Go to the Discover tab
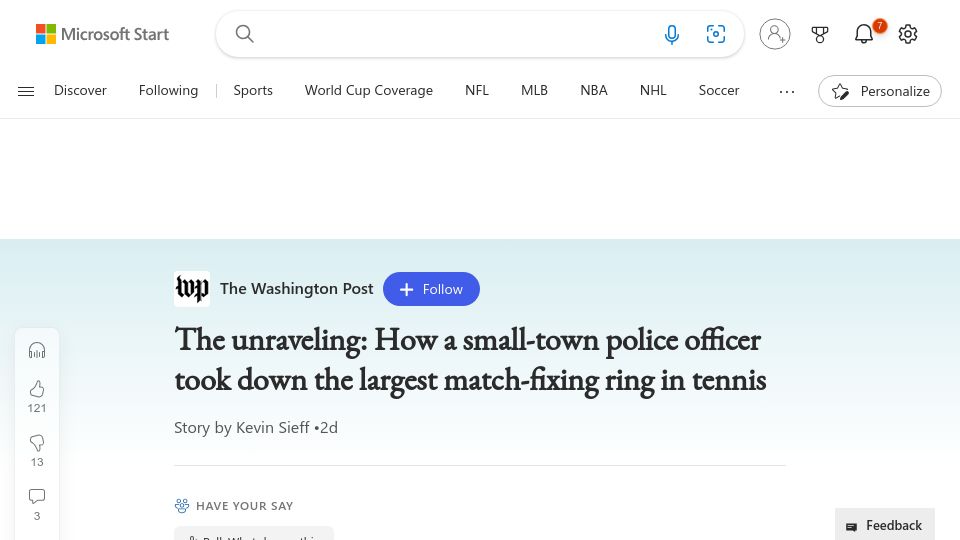The height and width of the screenshot is (540, 960). 80,91
